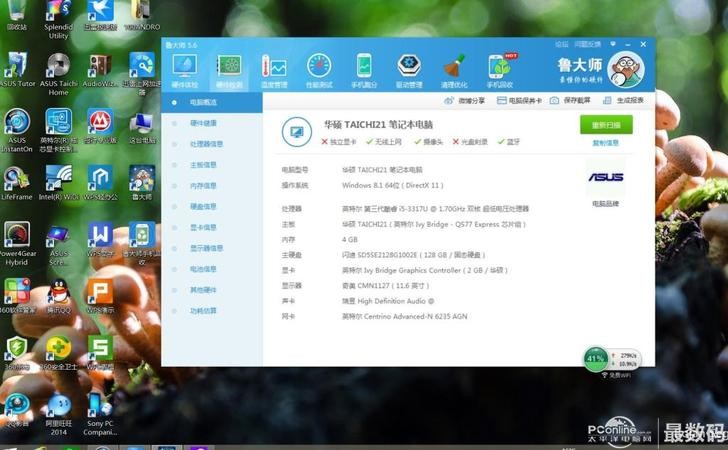This screenshot has width=728, height=450.
Task: Open 温度管理 temperature management
Action: pyautogui.click(x=274, y=71)
